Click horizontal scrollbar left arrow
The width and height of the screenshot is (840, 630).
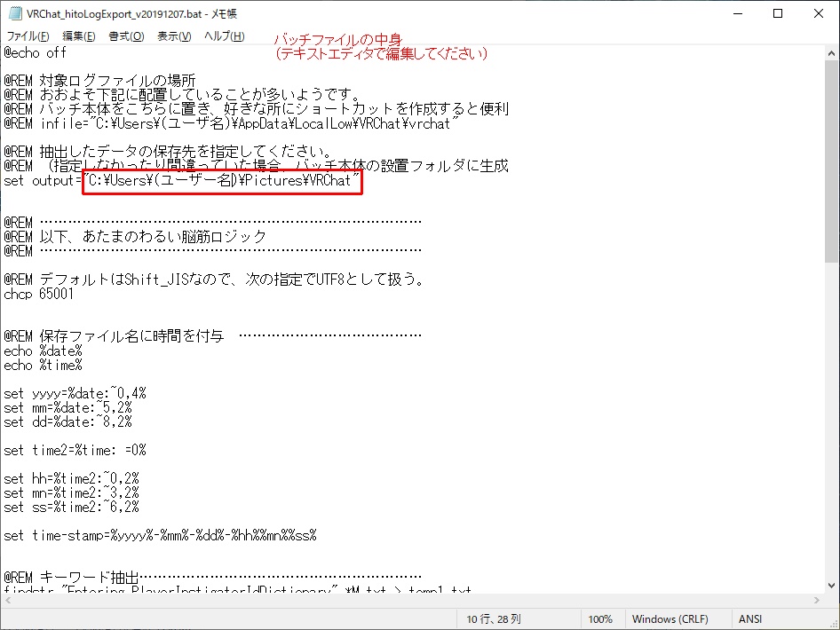pos(8,600)
